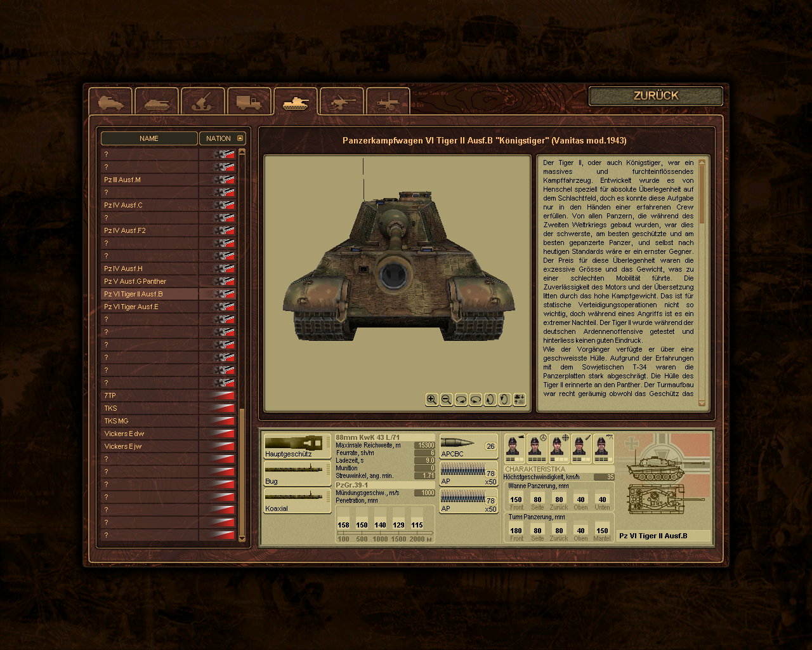Open the artillery howitzer category tab
The height and width of the screenshot is (650, 812).
(x=203, y=102)
